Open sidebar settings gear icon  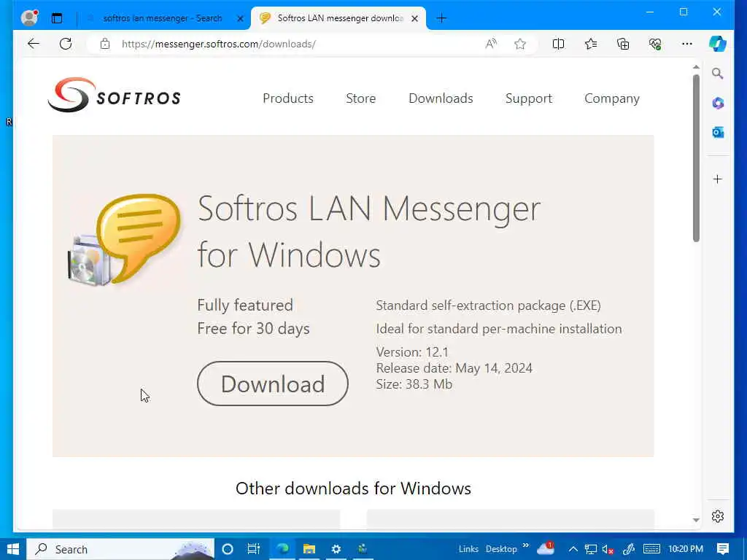(x=718, y=516)
